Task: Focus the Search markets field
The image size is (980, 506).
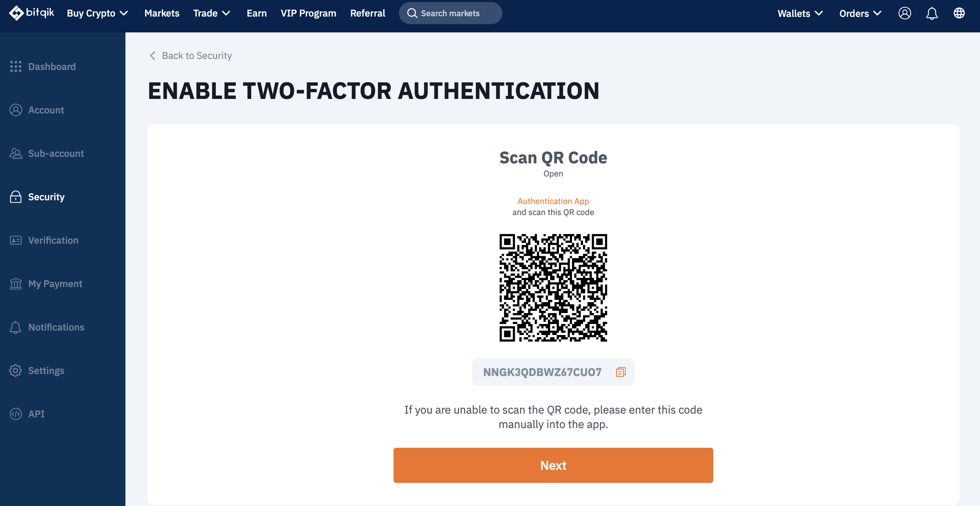Action: 450,13
